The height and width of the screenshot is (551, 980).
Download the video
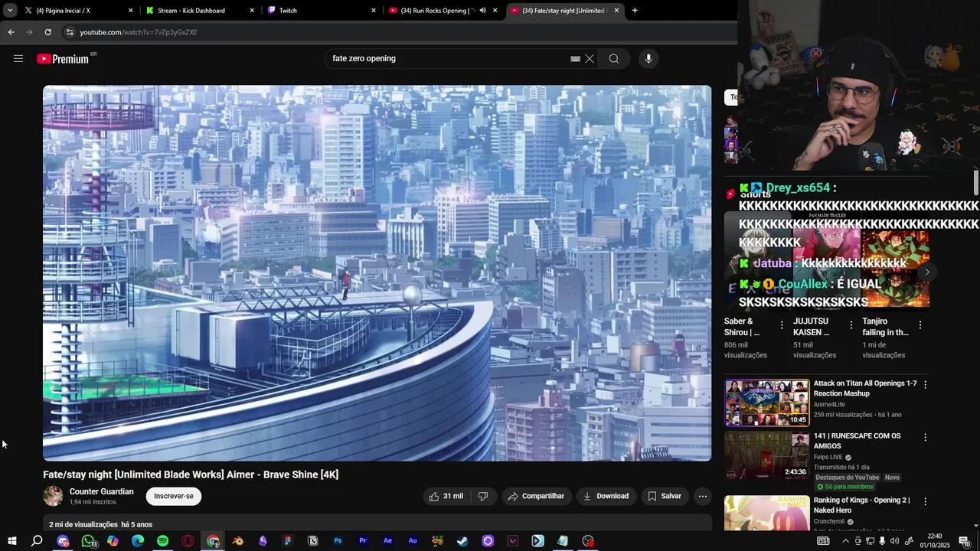pyautogui.click(x=606, y=496)
